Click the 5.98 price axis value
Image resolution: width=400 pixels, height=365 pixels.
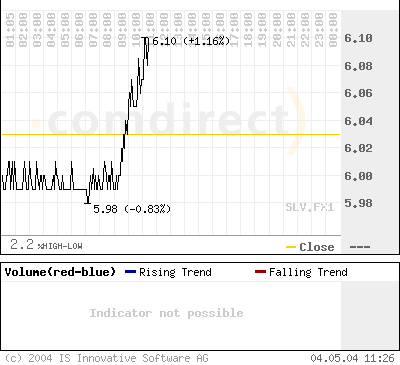coord(358,203)
